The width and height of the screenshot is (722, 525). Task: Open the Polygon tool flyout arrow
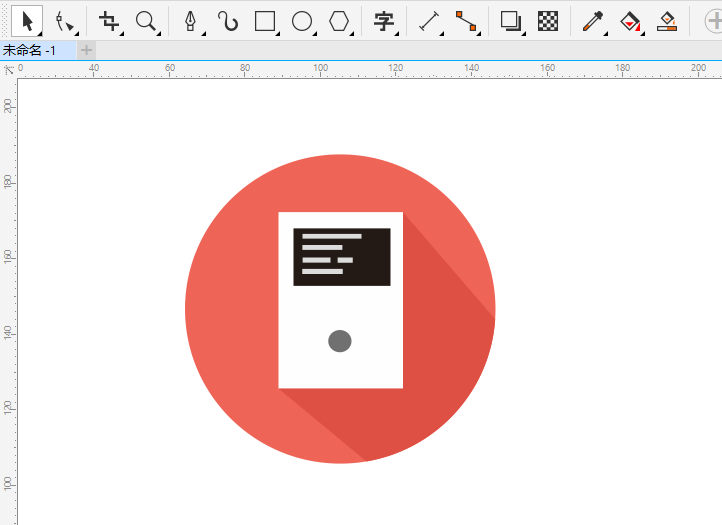tap(351, 34)
